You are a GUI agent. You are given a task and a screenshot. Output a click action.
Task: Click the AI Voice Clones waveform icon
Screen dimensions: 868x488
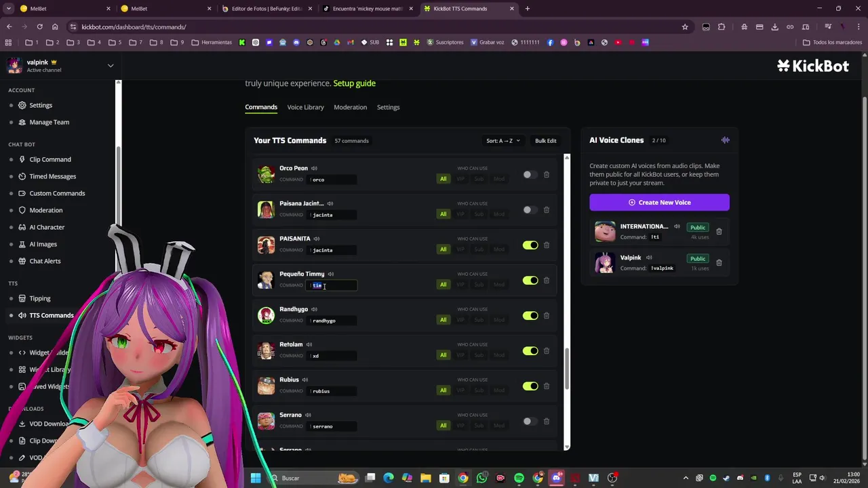point(725,140)
